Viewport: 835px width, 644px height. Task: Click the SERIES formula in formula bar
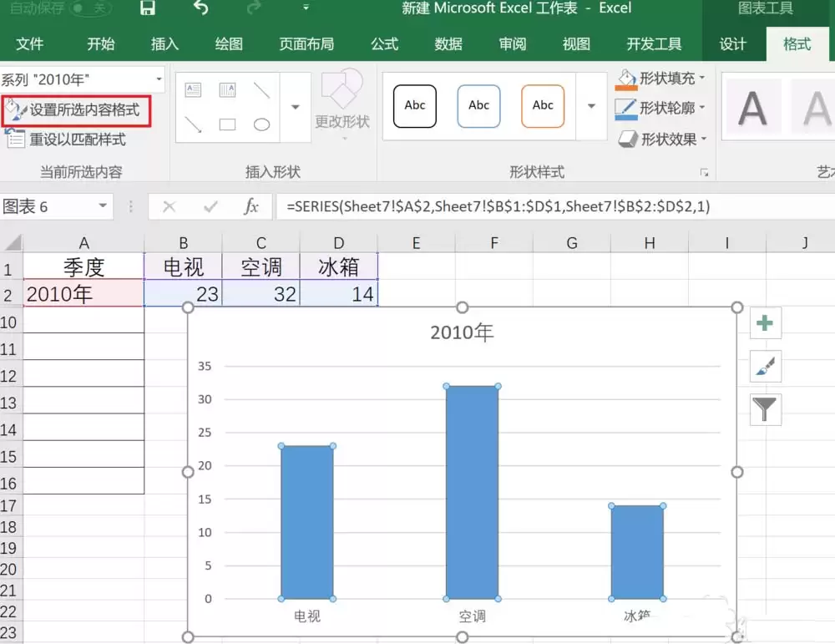(x=498, y=206)
